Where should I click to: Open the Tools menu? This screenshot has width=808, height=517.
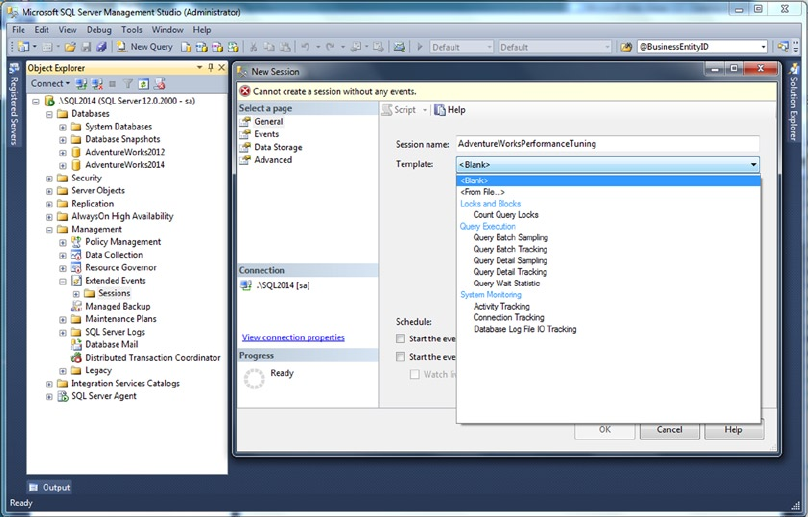(132, 30)
